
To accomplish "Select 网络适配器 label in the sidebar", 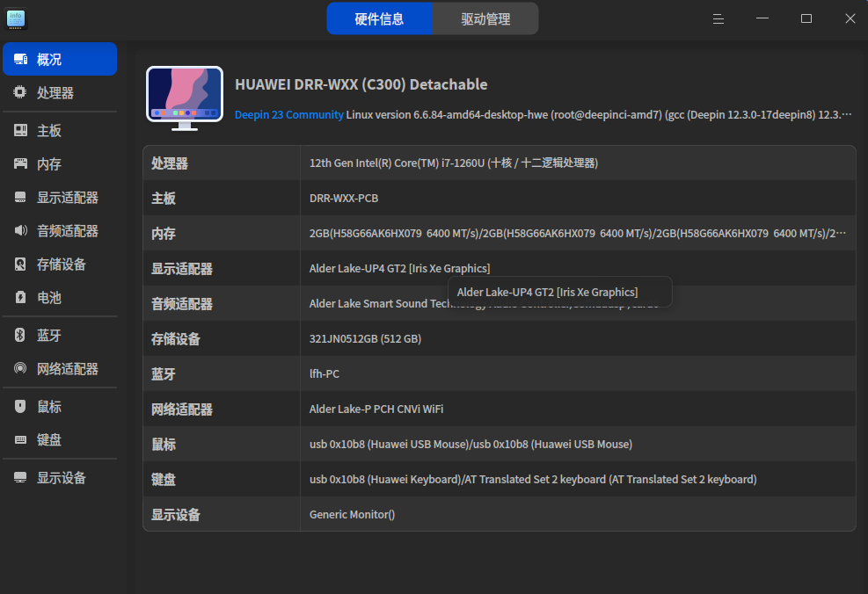I will pos(68,369).
